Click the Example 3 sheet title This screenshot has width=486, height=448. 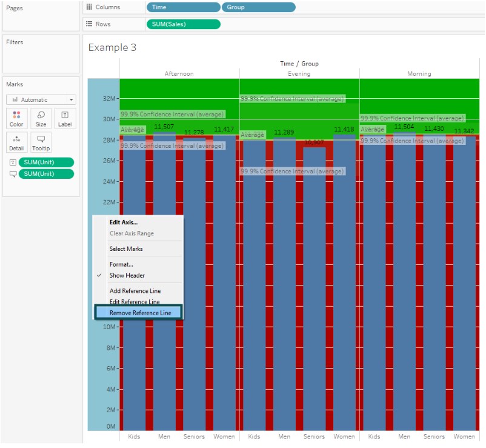pyautogui.click(x=112, y=47)
